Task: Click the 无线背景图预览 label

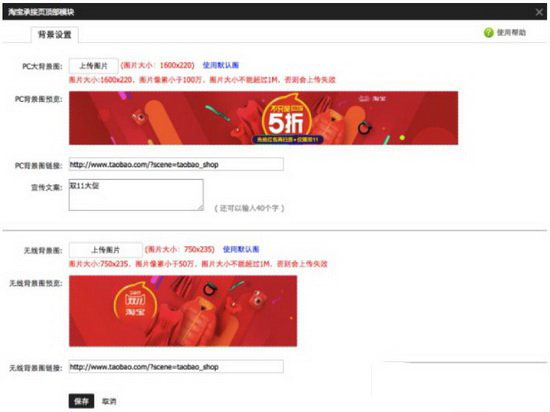Action: [x=36, y=283]
